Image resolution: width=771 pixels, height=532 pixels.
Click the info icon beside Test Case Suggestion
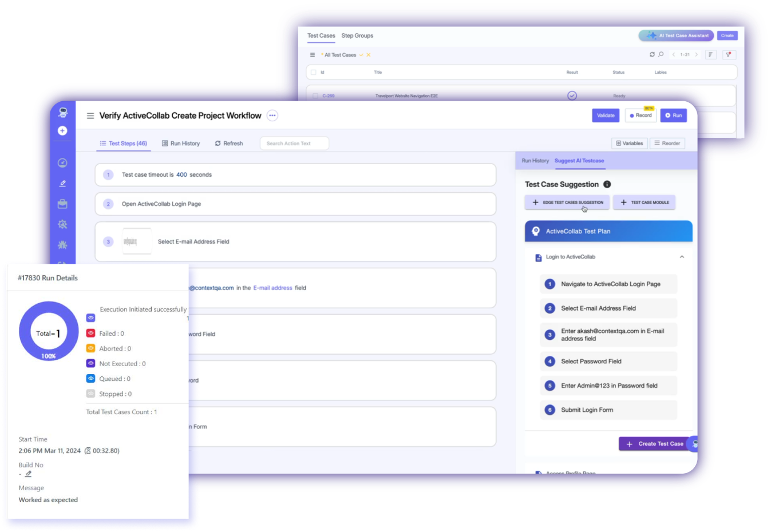click(607, 184)
